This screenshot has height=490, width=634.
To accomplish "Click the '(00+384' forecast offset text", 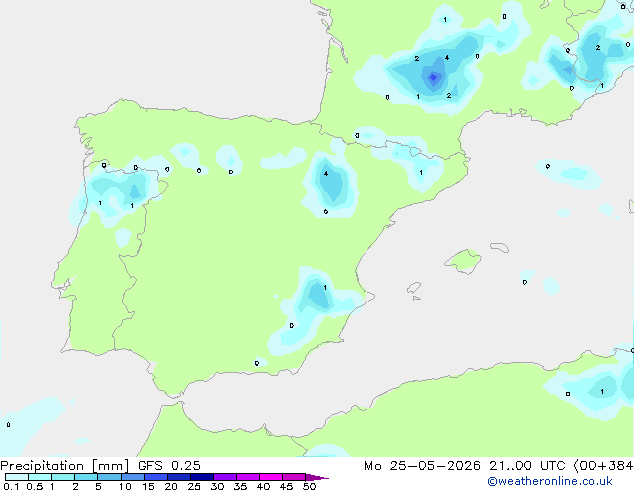I will (x=603, y=466).
